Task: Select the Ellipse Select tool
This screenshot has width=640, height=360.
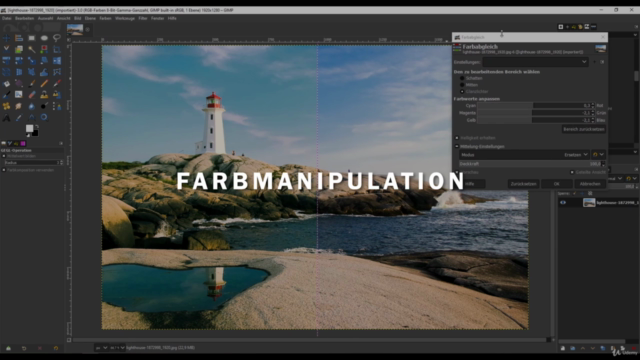Action: click(44, 38)
